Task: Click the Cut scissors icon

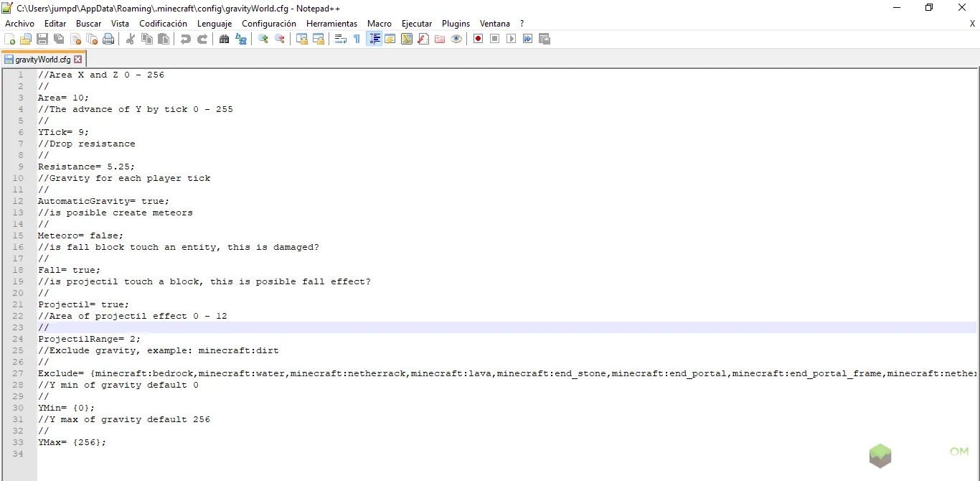Action: pyautogui.click(x=131, y=39)
